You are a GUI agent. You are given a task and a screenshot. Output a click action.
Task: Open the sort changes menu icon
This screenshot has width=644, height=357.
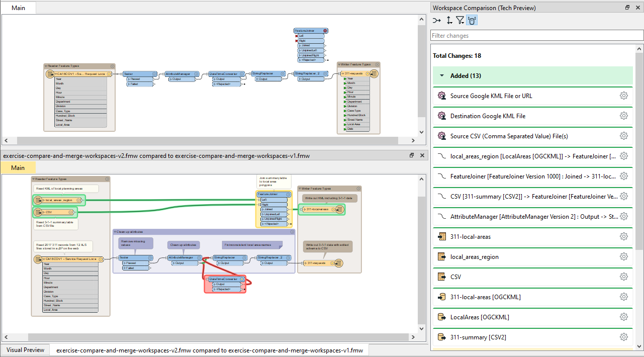click(449, 21)
